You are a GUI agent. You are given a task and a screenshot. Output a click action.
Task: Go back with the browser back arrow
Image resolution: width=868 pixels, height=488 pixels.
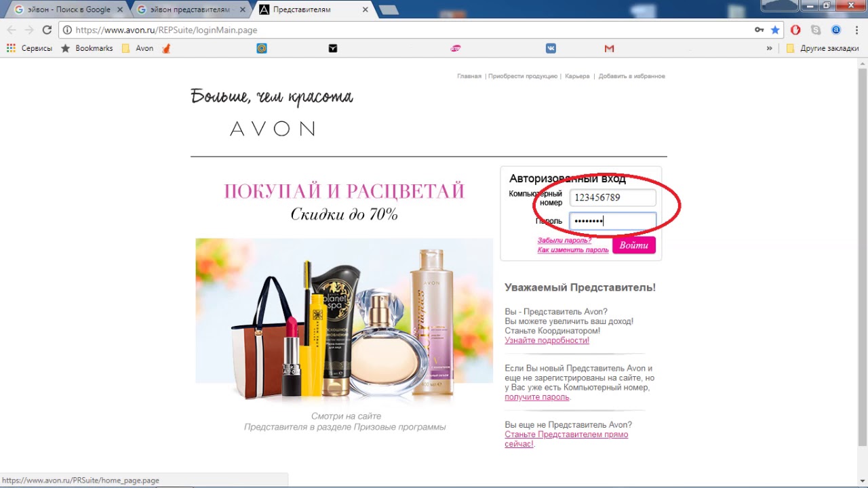11,30
